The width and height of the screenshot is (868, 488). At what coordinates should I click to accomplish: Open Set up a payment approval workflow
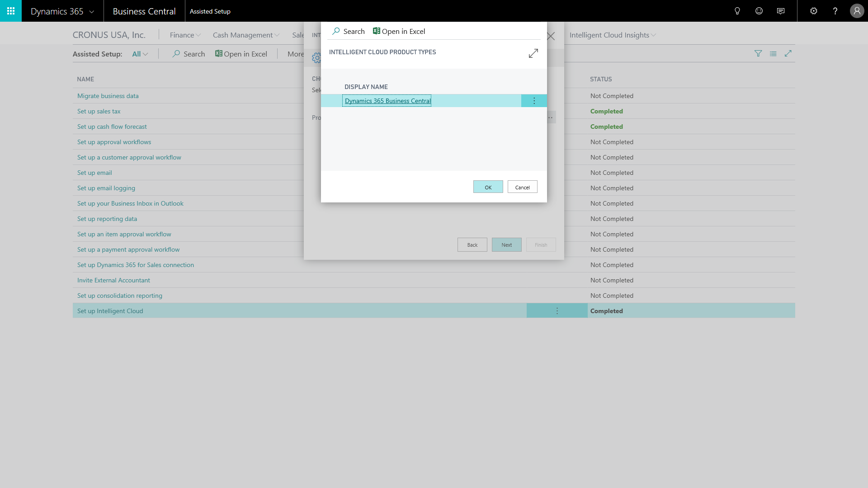pyautogui.click(x=128, y=249)
